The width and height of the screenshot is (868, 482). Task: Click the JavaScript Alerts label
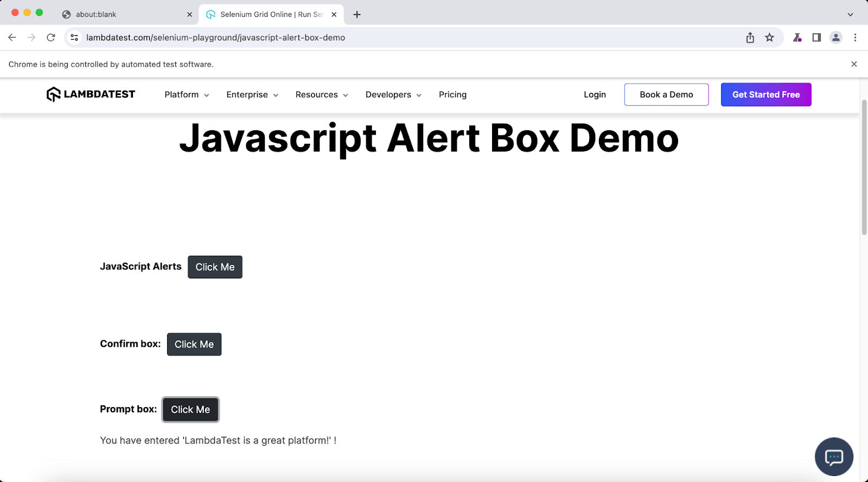point(141,267)
